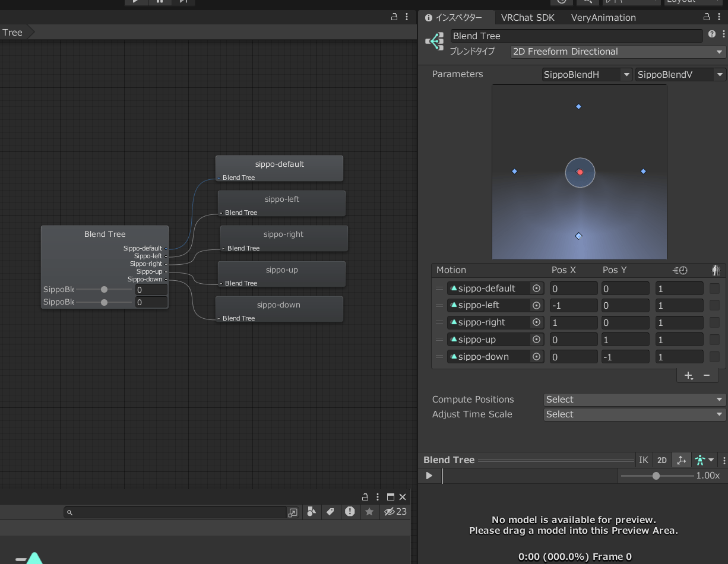This screenshot has height=564, width=728.
Task: Click the preview playback speed slider
Action: (x=657, y=476)
